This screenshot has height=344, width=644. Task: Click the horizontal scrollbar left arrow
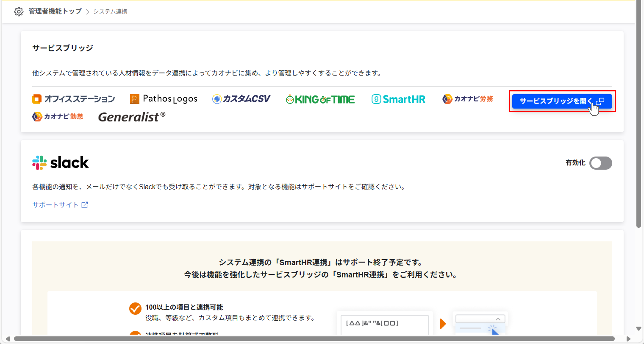tap(8, 339)
